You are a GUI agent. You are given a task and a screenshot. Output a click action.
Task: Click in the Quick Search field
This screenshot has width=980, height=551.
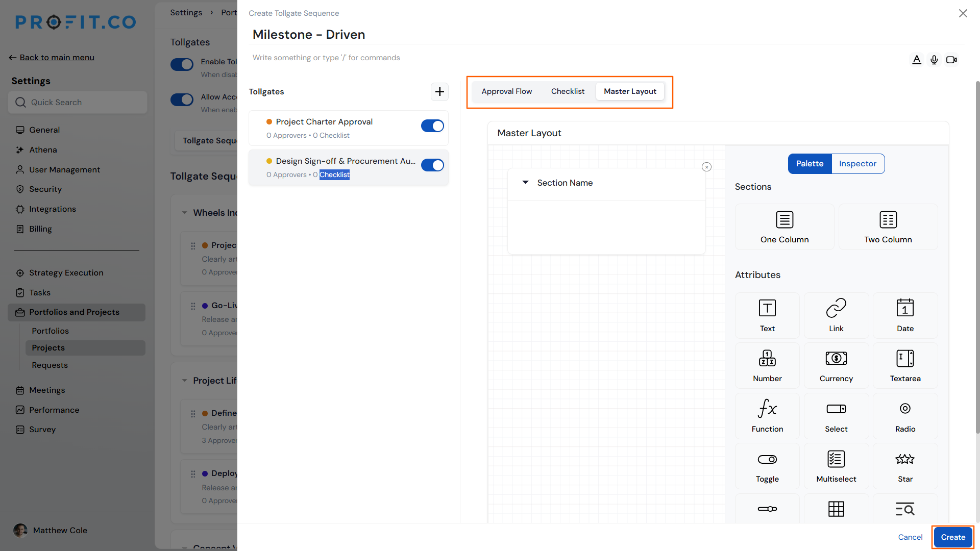(x=78, y=103)
